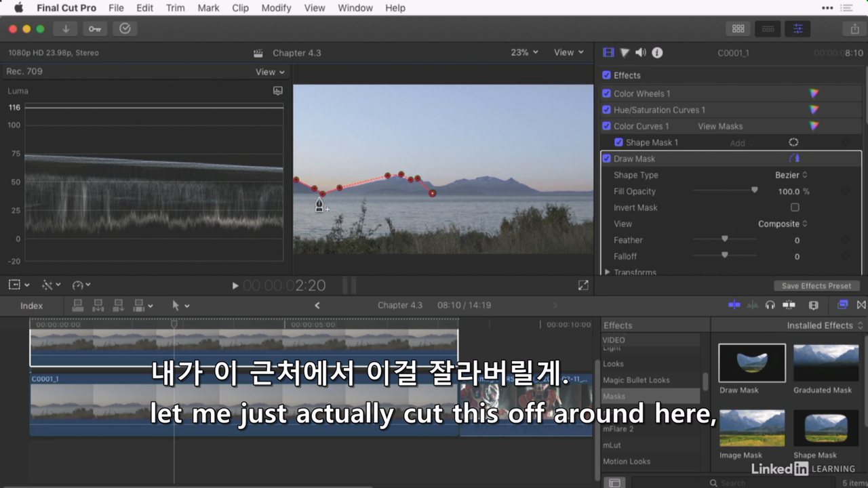Disable all Effects checkbox
This screenshot has height=488, width=868.
pos(607,75)
